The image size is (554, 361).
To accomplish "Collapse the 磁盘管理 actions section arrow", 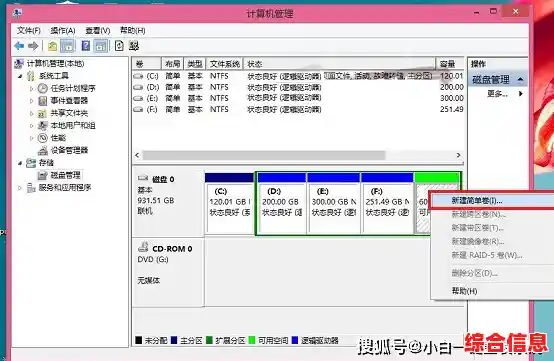I will [x=520, y=79].
